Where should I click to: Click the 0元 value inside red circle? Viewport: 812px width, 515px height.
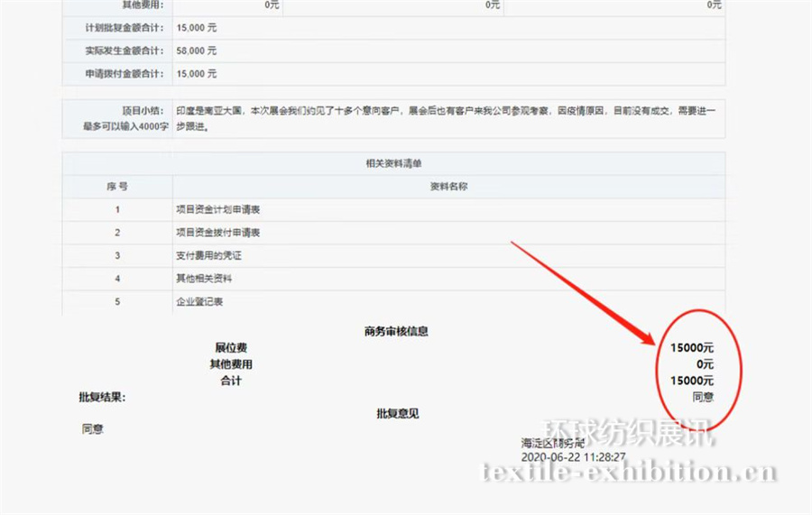coord(704,364)
